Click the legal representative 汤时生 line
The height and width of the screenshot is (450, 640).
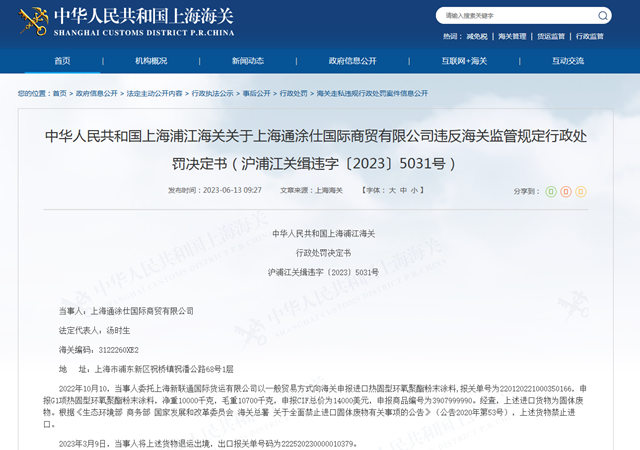click(94, 330)
